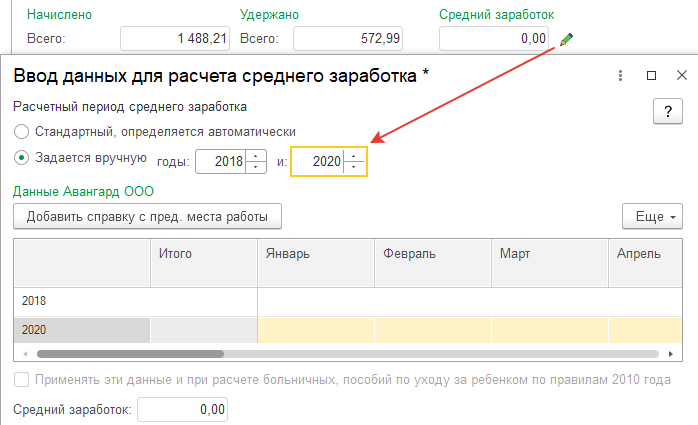The image size is (698, 425).
Task: Click the Итого column header
Action: point(204,263)
